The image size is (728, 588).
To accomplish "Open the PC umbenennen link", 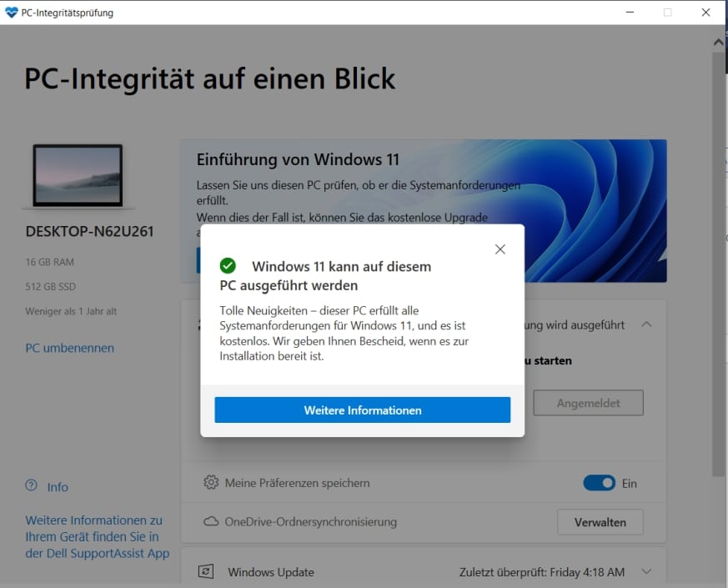I will pos(70,348).
